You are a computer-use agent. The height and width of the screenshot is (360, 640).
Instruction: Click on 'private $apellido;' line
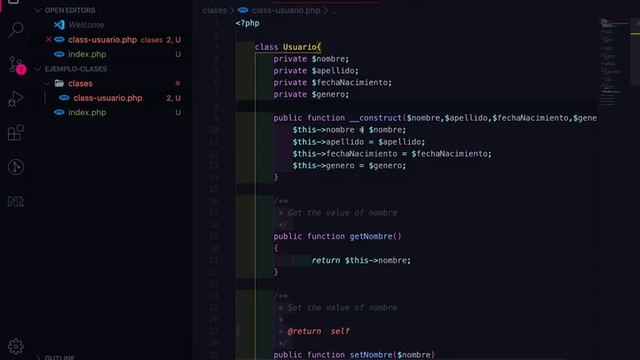(x=316, y=71)
